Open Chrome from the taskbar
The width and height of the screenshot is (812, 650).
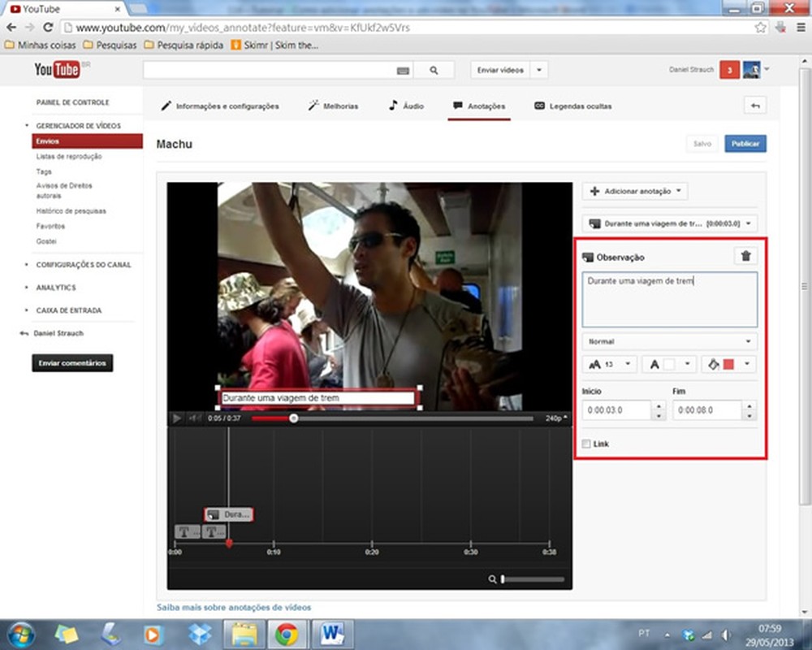point(287,635)
